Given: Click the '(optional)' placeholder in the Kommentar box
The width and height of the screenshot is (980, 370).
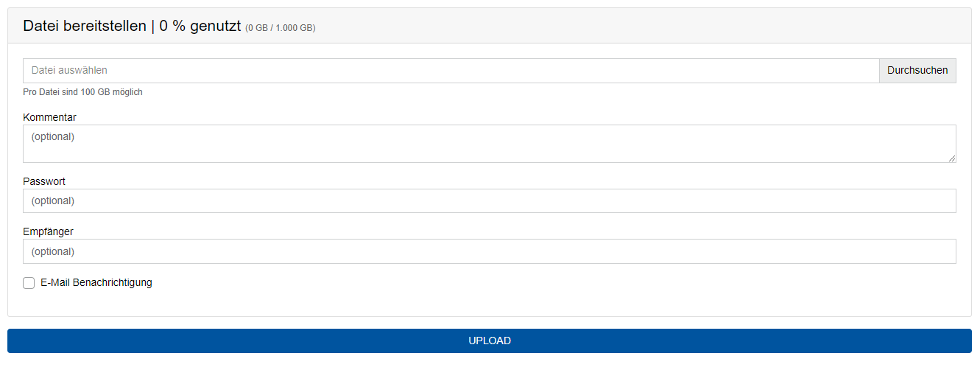Looking at the screenshot, I should 53,136.
